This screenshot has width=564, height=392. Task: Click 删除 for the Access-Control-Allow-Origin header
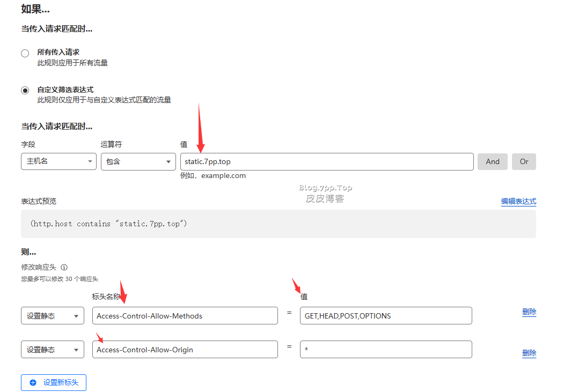529,353
